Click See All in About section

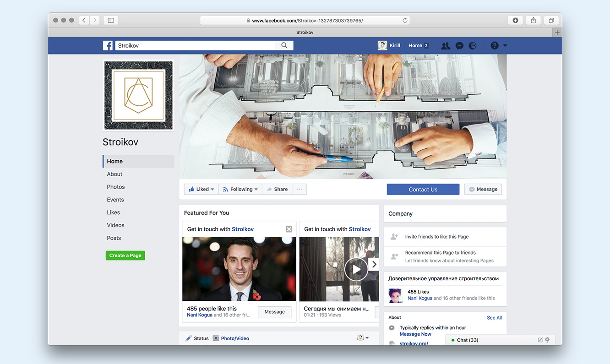pyautogui.click(x=494, y=318)
